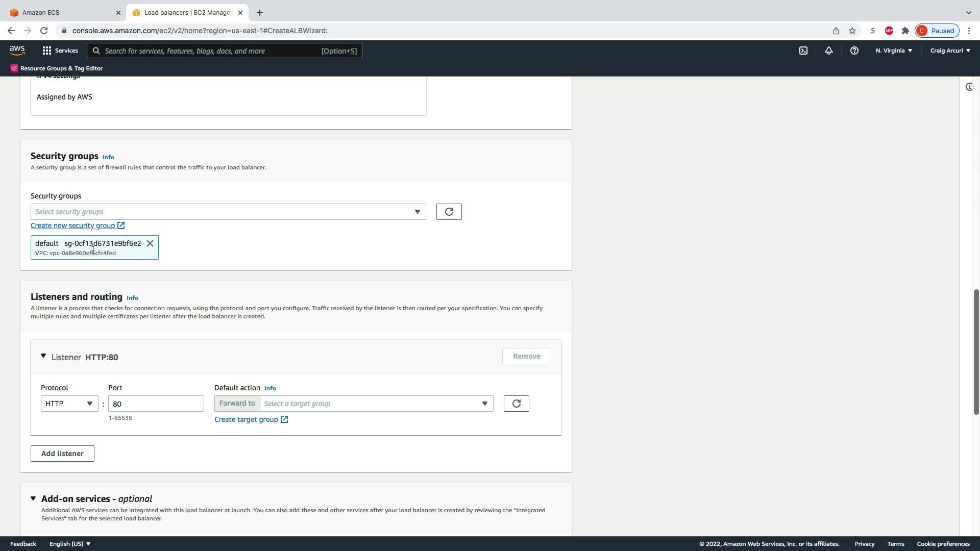Bookmark this page with star icon
The image size is (980, 551).
[852, 31]
